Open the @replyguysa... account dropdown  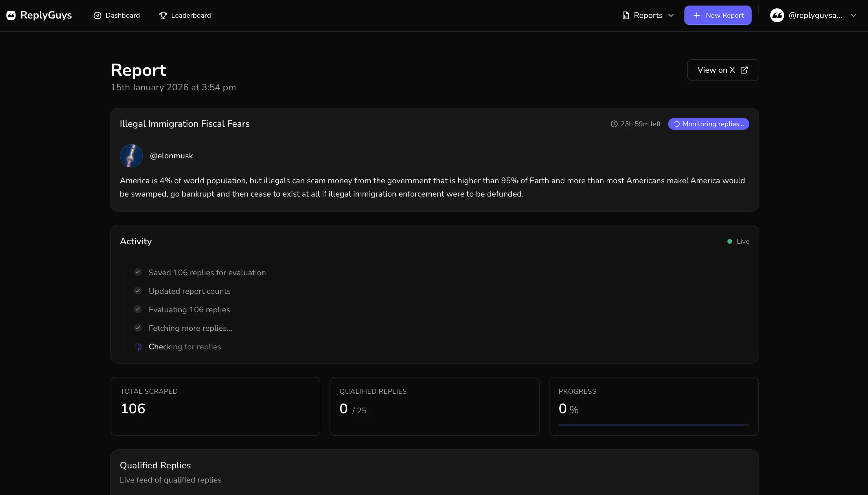coord(815,15)
